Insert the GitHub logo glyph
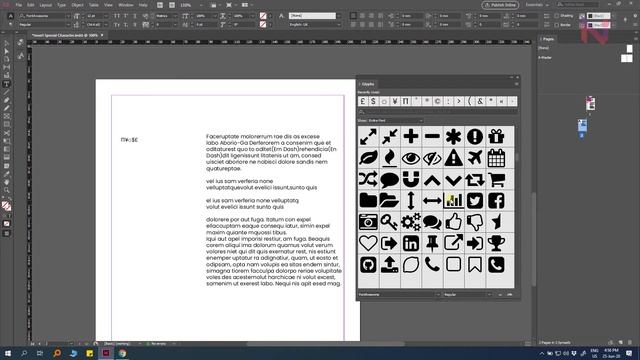The width and height of the screenshot is (640, 360). (368, 264)
